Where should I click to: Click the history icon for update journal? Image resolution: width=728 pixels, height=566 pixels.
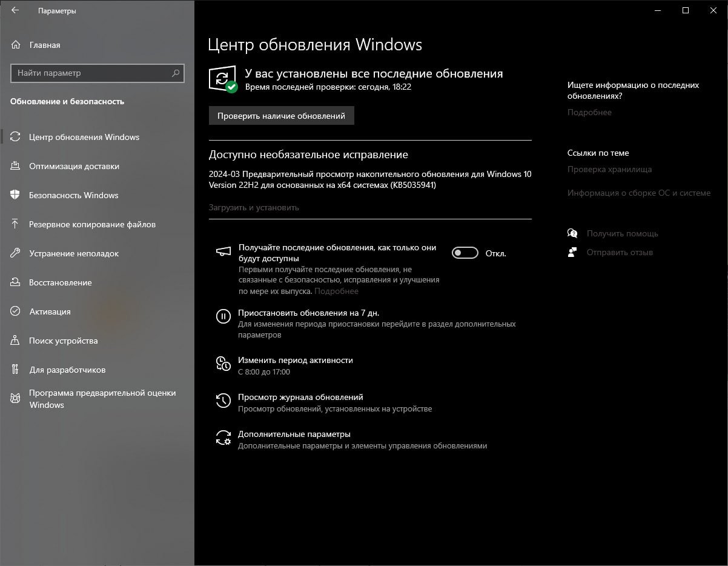[223, 400]
